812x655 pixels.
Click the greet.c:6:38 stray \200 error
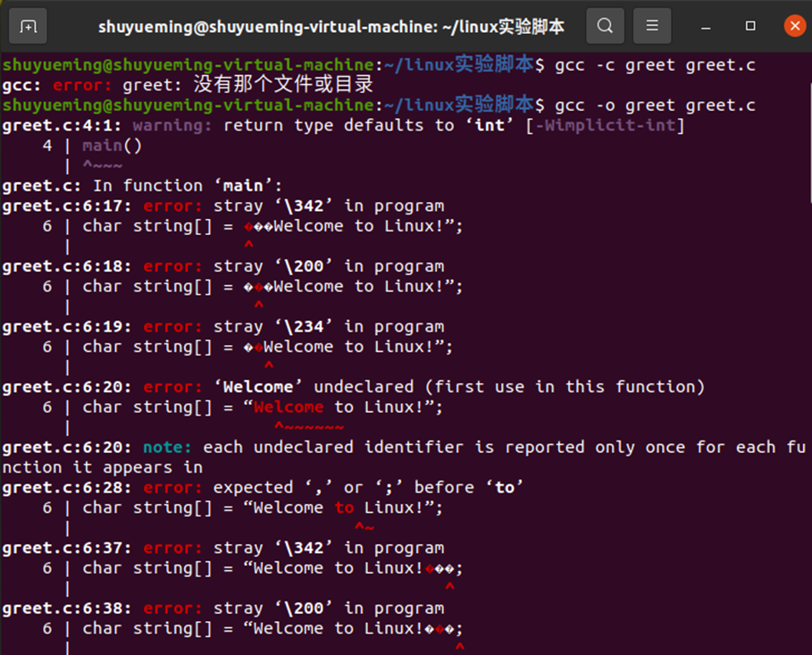[x=223, y=608]
